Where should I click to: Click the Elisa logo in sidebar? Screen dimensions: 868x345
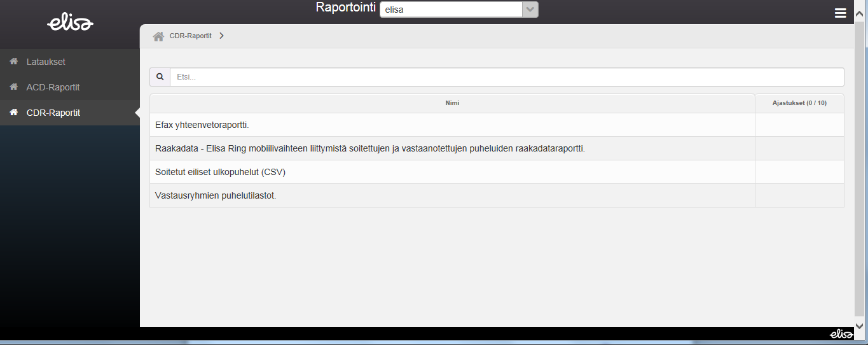[70, 24]
